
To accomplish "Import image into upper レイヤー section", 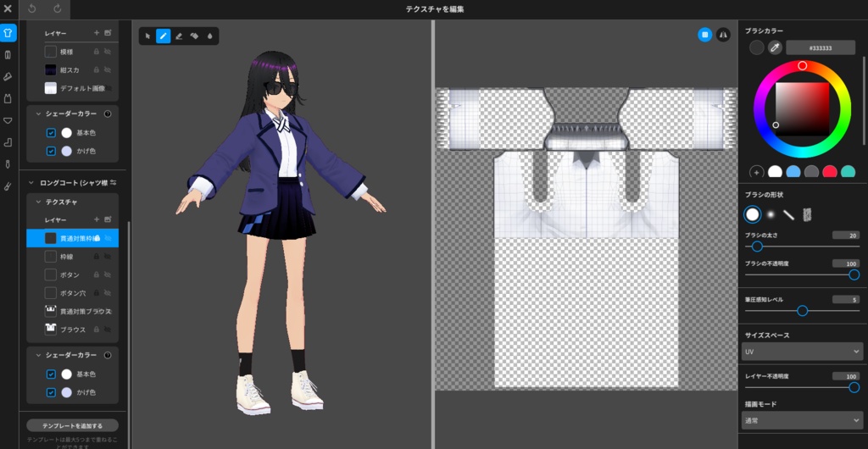I will point(108,33).
